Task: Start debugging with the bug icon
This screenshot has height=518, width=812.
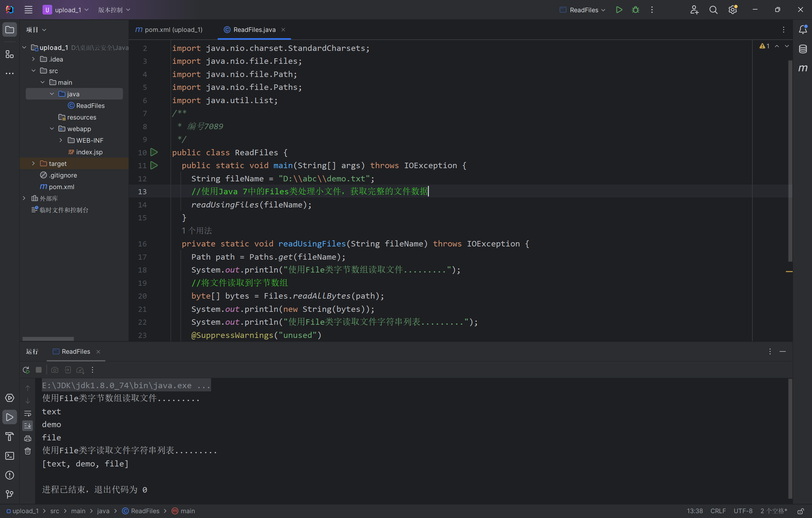Action: click(635, 10)
